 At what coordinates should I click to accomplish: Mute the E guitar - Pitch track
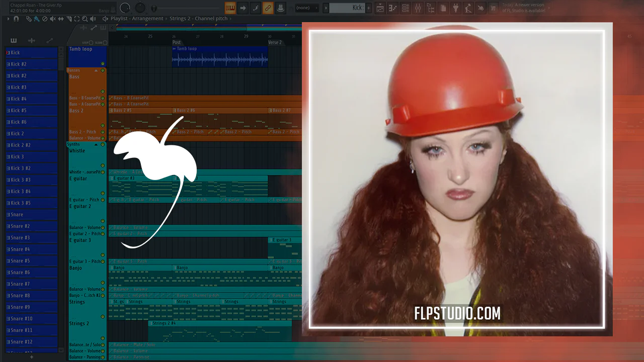103,200
